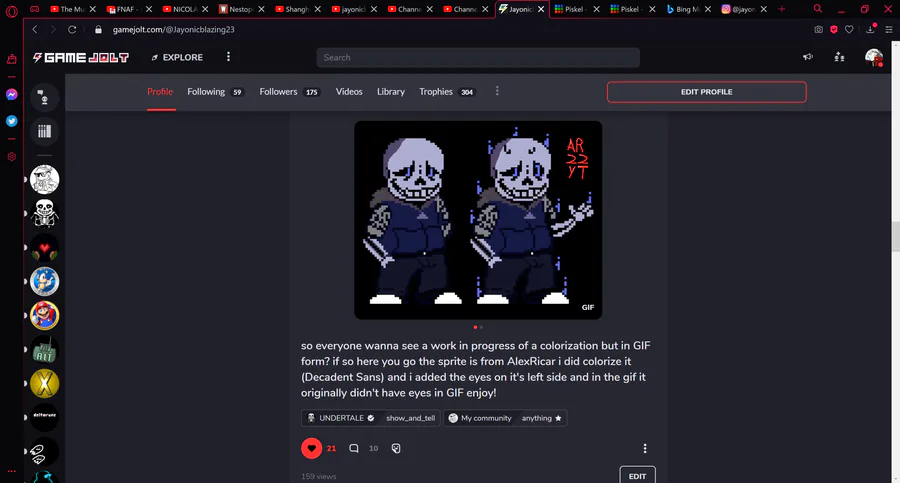Open the anything channel tag
Viewport: 900px width, 483px height.
pyautogui.click(x=541, y=418)
